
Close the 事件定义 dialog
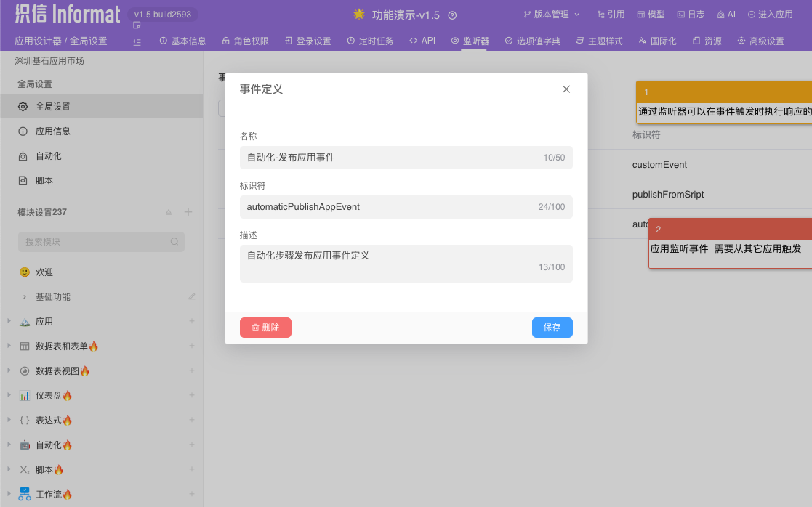(x=566, y=89)
